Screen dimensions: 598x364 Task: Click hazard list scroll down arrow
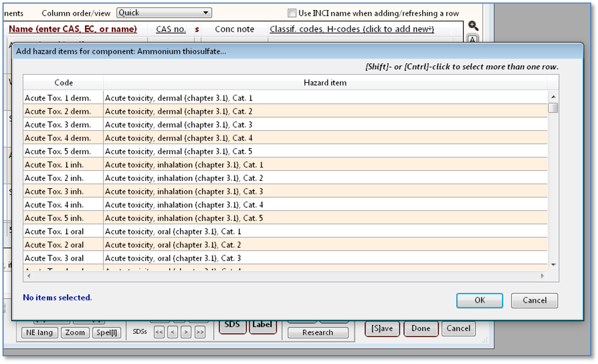(x=553, y=265)
